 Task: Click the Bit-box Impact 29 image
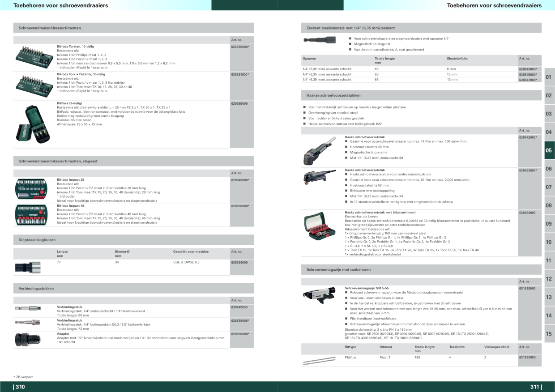click(31, 189)
